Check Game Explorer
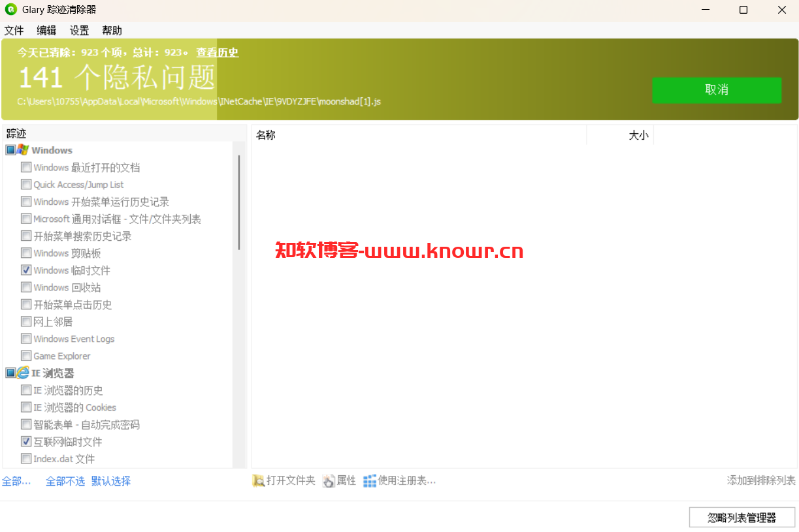The image size is (799, 532). (26, 356)
